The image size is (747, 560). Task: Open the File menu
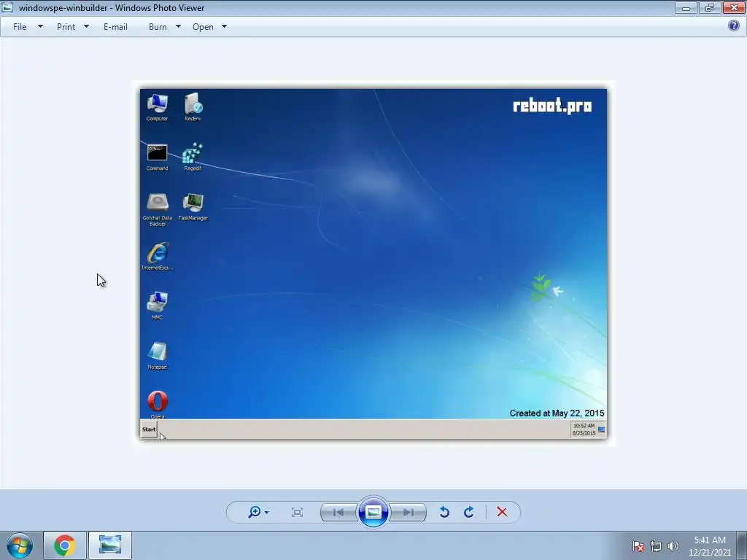(x=20, y=27)
